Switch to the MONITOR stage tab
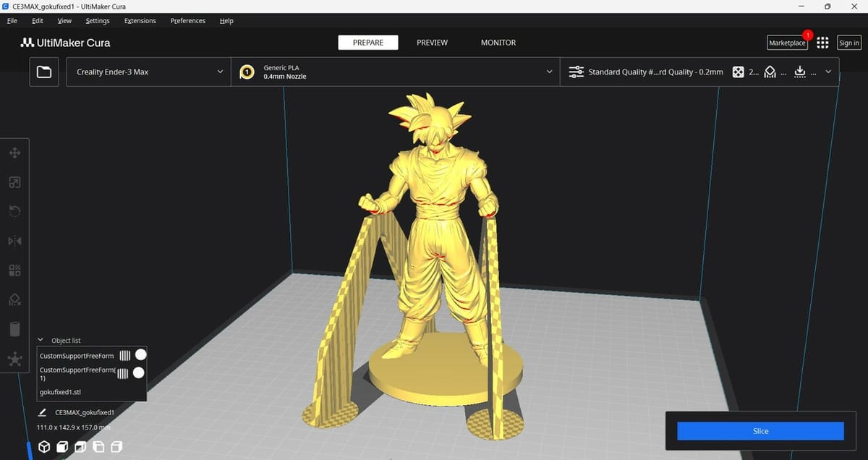This screenshot has width=868, height=460. point(498,43)
